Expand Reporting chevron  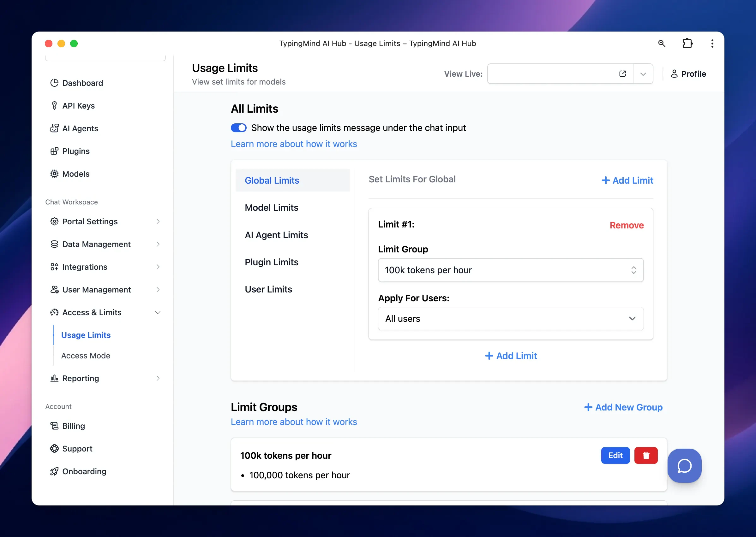(158, 378)
